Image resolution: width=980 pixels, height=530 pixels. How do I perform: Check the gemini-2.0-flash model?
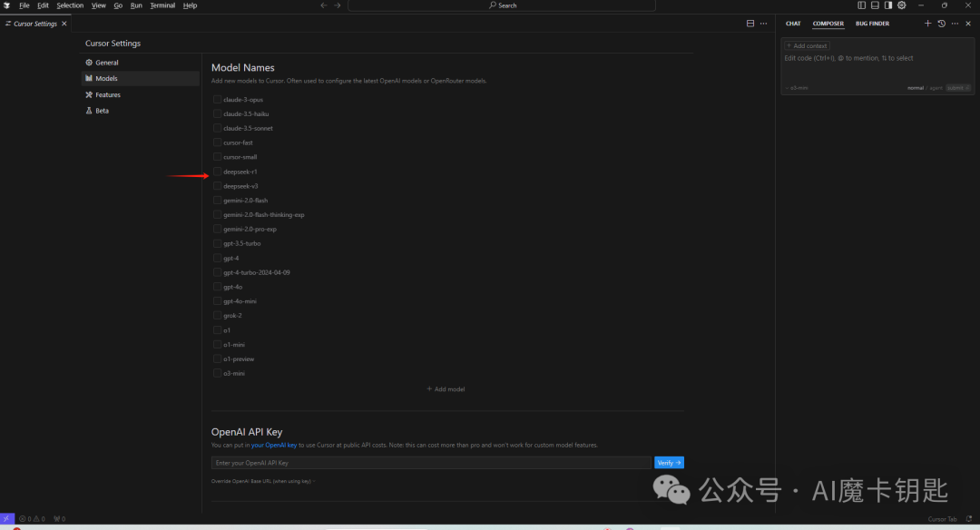217,200
